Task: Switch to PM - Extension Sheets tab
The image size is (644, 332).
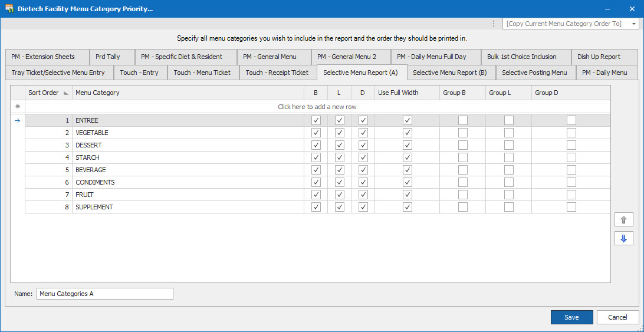Action: (48, 57)
